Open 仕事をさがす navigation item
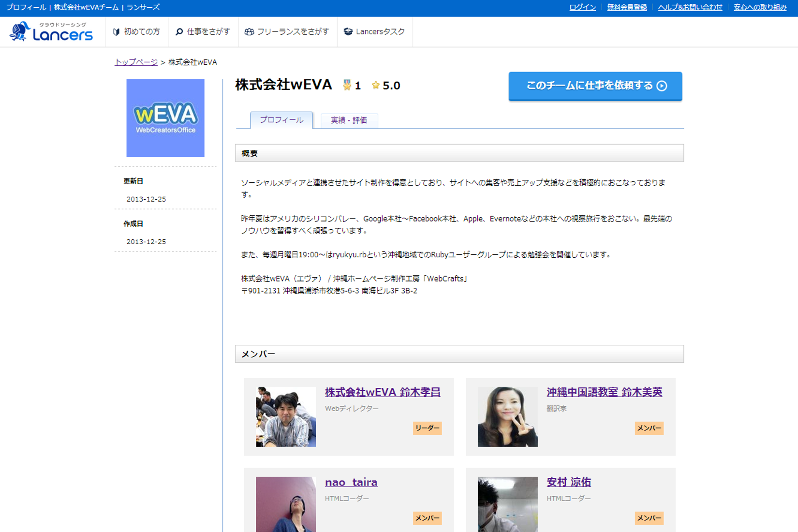The image size is (798, 532). 203,32
